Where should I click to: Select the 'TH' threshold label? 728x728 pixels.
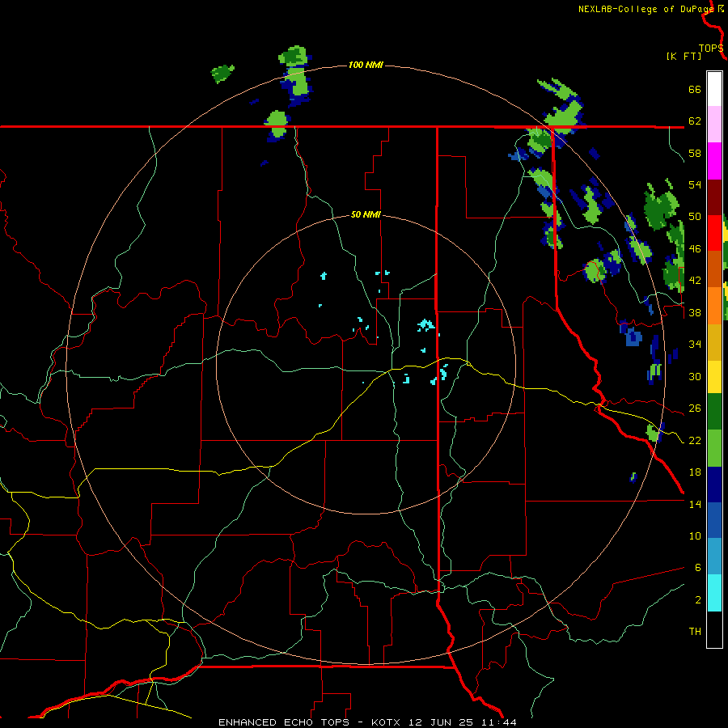click(695, 632)
